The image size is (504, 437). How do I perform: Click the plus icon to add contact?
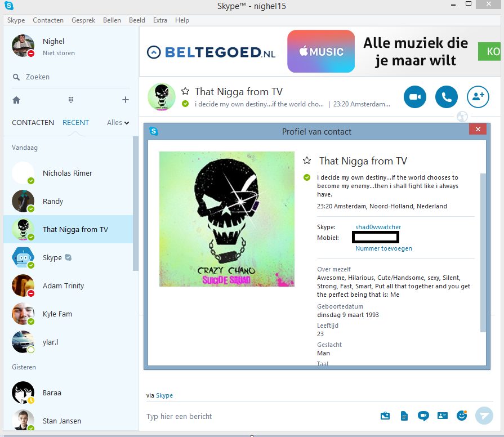126,100
